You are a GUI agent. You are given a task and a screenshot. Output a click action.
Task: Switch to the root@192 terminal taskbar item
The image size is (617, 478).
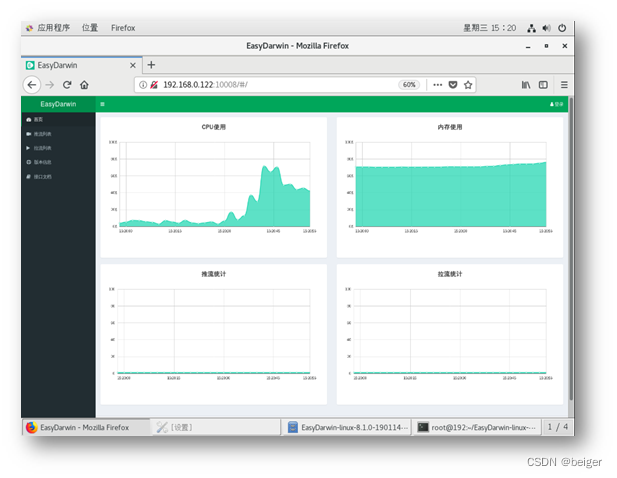click(477, 427)
